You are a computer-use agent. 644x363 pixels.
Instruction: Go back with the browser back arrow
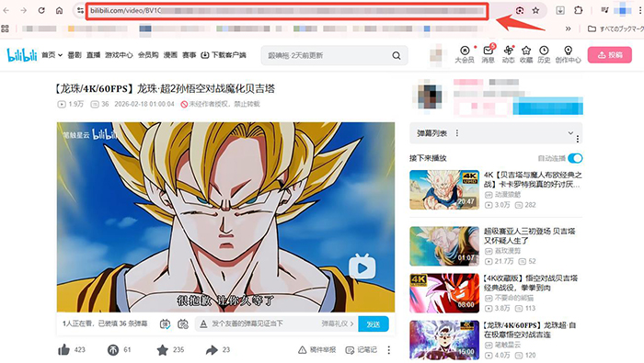[x=6, y=11]
